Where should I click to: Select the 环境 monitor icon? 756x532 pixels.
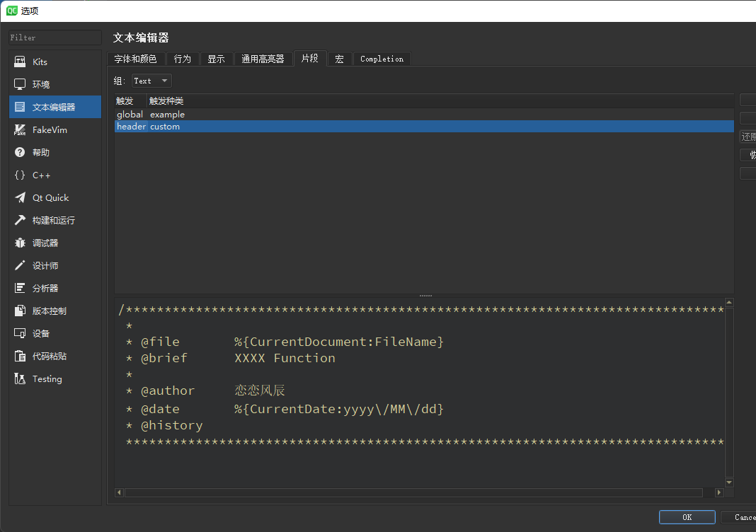[x=20, y=84]
